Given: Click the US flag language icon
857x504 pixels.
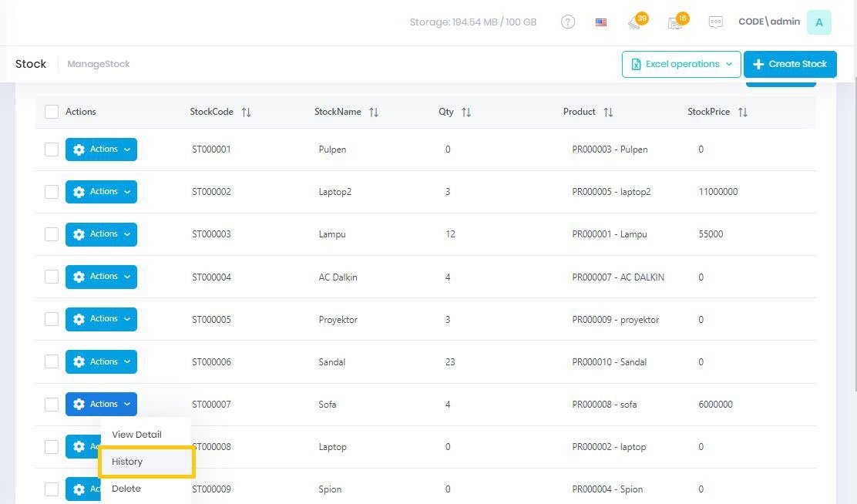Looking at the screenshot, I should (x=601, y=22).
